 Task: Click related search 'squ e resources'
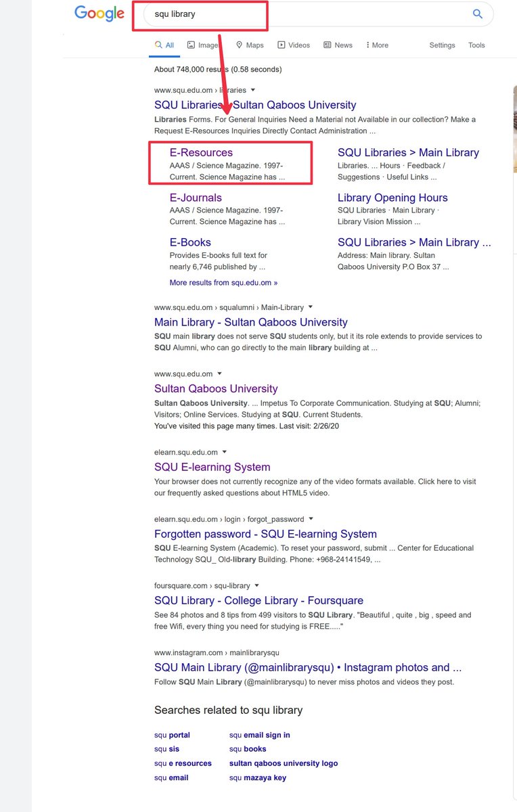click(x=183, y=763)
